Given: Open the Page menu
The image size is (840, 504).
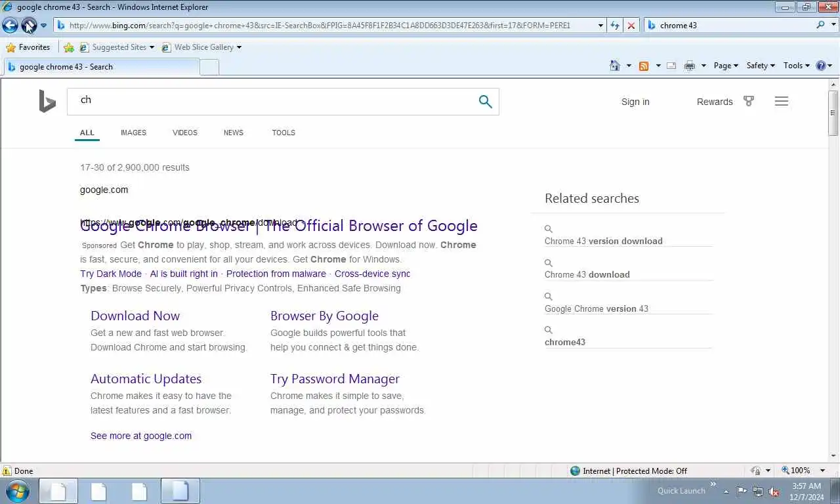Looking at the screenshot, I should point(726,66).
